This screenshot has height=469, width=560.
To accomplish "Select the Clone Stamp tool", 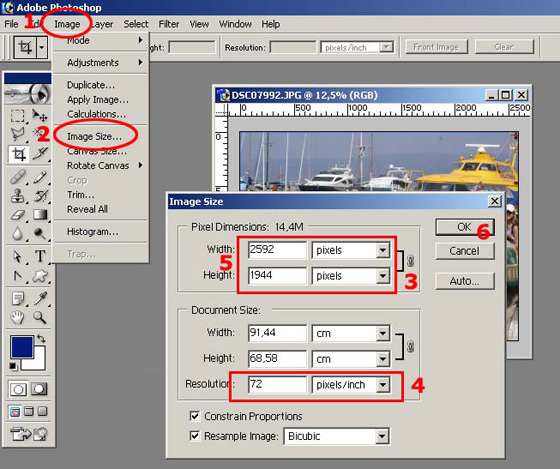I will click(17, 195).
